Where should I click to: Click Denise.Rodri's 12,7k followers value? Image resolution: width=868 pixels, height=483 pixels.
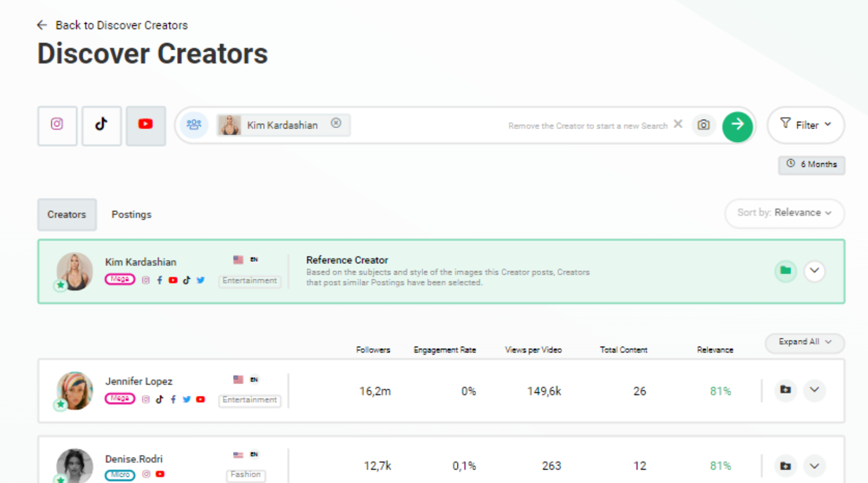[377, 466]
